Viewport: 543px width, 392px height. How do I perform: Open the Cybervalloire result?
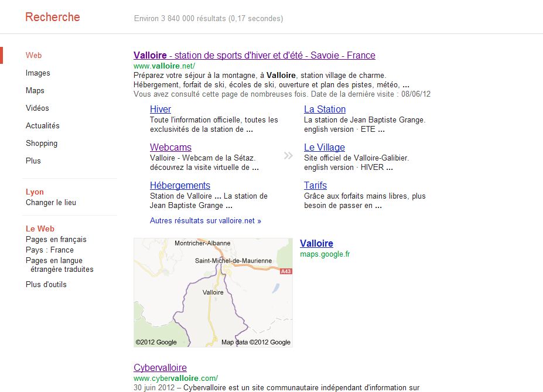pos(160,368)
